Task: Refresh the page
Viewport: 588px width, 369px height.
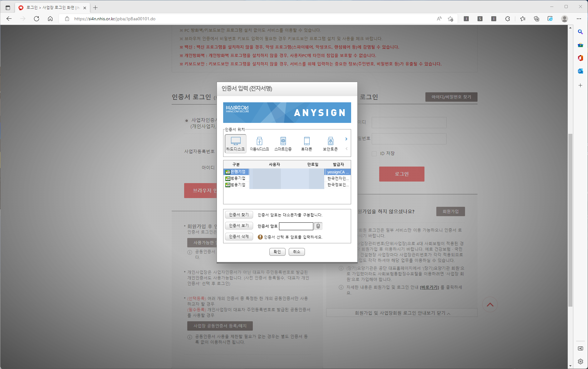Action: (37, 19)
